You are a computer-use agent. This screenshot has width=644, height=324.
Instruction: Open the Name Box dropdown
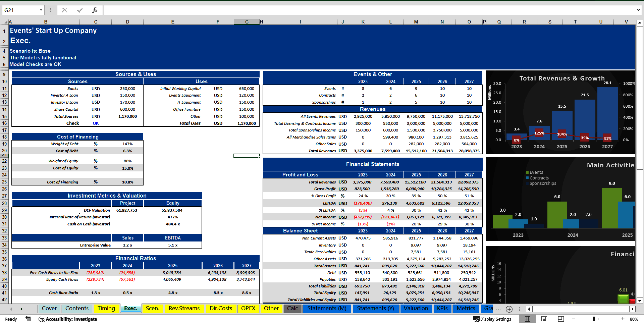coord(41,10)
